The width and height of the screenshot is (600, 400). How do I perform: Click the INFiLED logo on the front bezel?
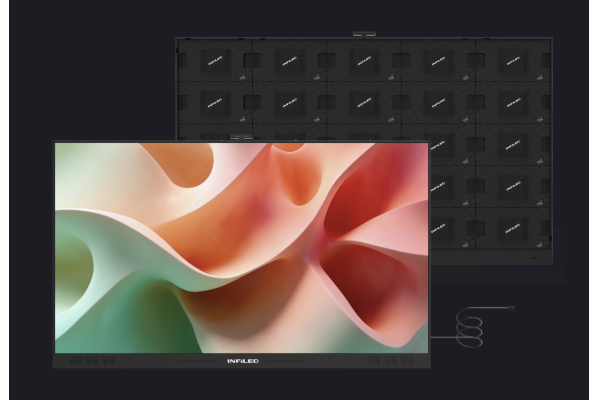pos(243,361)
